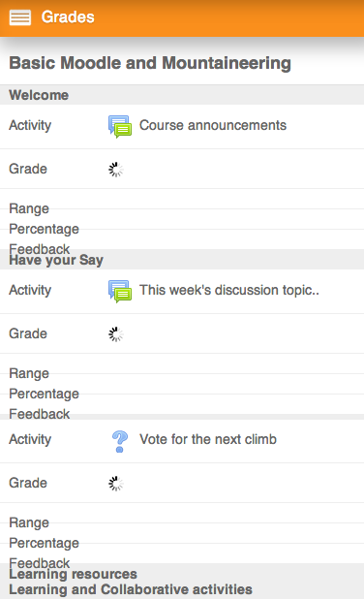
Task: Click the Percentage row in Have your Say section
Action: [182, 394]
